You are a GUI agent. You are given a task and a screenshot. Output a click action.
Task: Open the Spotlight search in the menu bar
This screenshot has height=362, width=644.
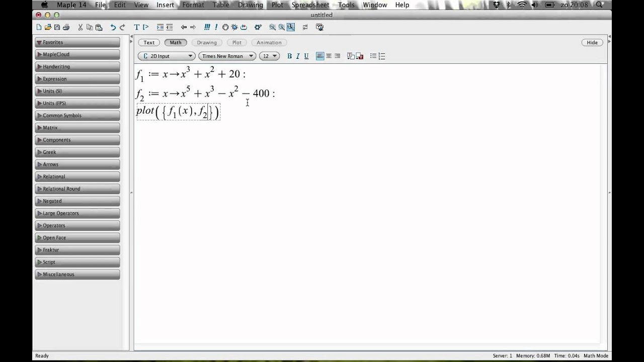[599, 5]
